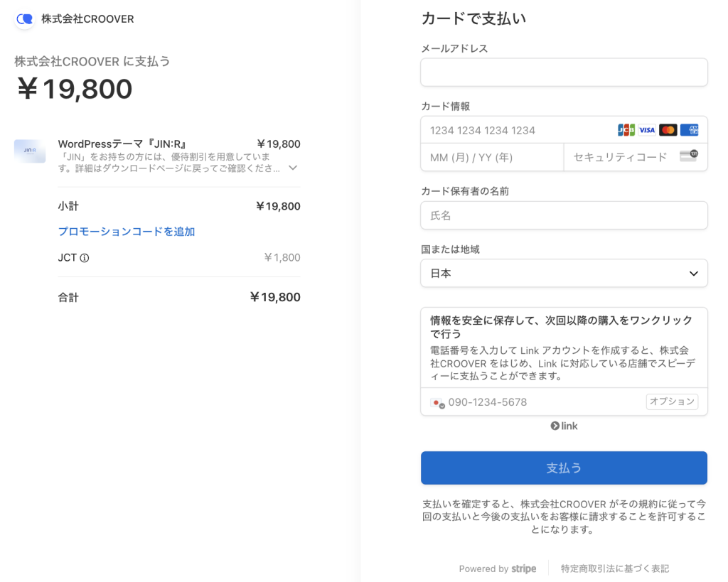
Task: Click the Japan flag country code selector
Action: [x=437, y=402]
